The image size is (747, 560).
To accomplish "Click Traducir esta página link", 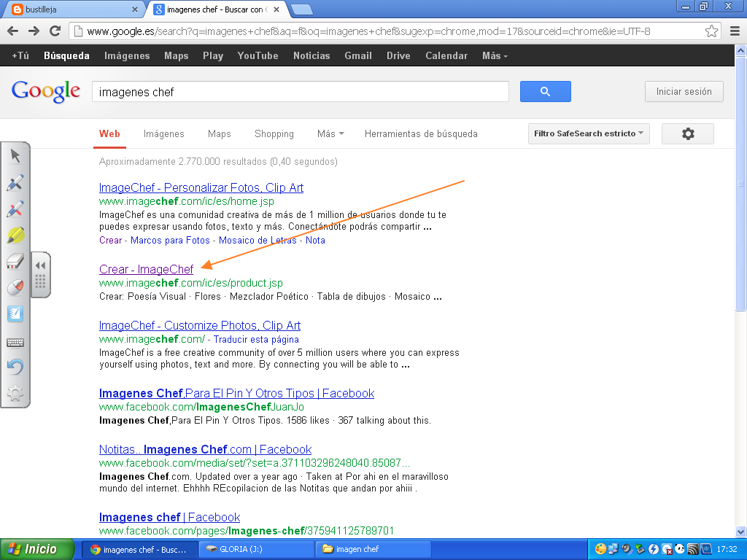I will [256, 339].
